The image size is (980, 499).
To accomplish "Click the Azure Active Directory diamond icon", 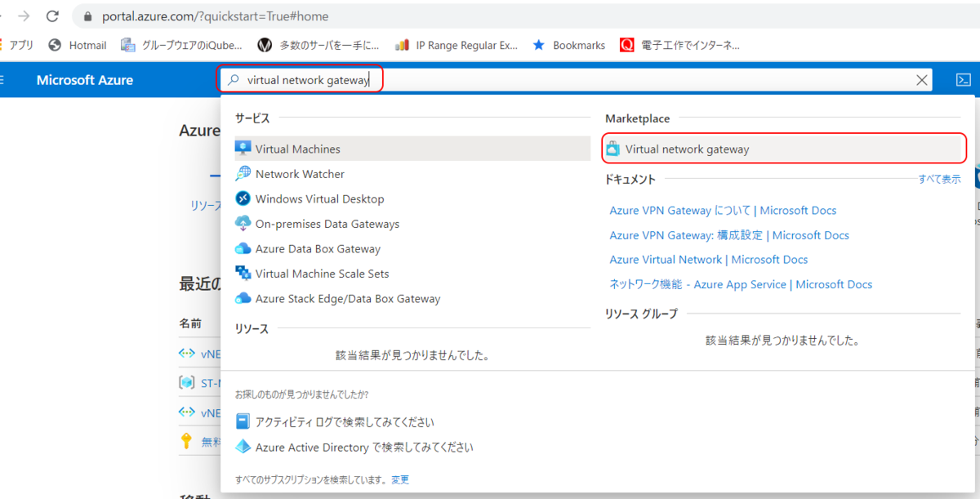I will tap(243, 447).
